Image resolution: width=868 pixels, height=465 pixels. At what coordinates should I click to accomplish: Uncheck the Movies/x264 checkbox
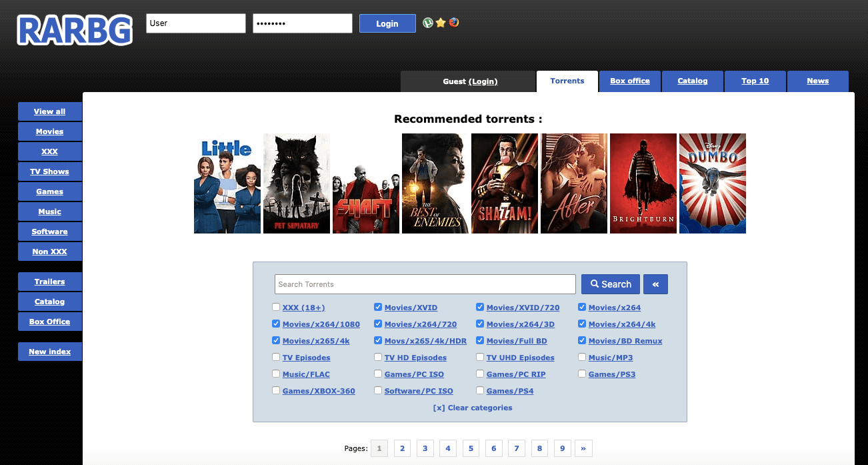(x=582, y=308)
